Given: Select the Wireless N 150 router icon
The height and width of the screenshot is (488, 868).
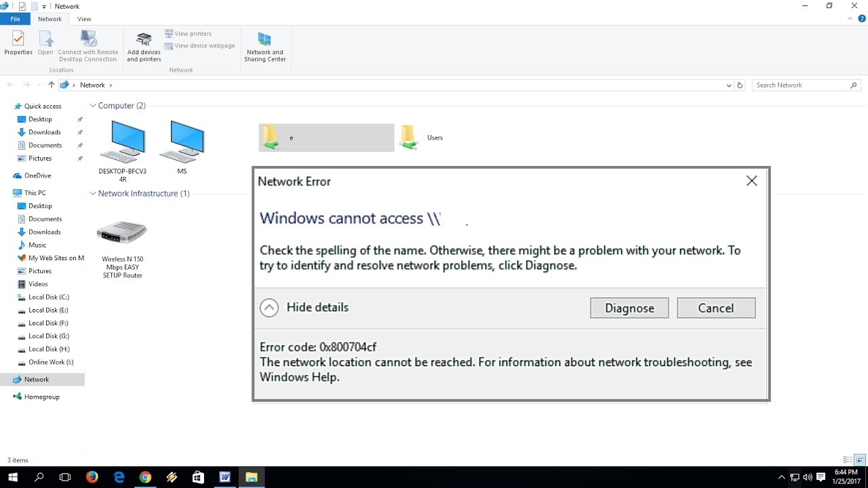Looking at the screenshot, I should point(123,249).
